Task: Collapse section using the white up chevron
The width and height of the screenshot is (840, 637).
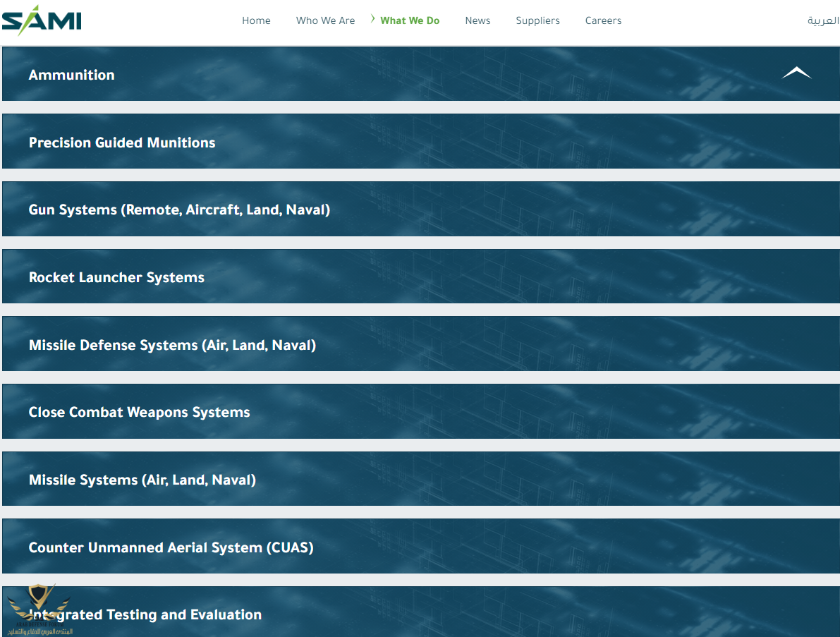Action: pyautogui.click(x=796, y=73)
